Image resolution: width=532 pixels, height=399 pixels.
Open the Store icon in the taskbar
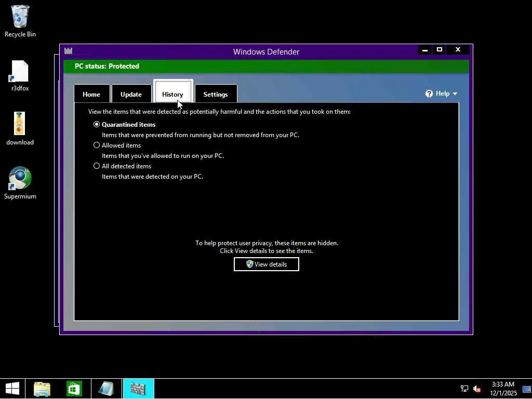tap(74, 389)
